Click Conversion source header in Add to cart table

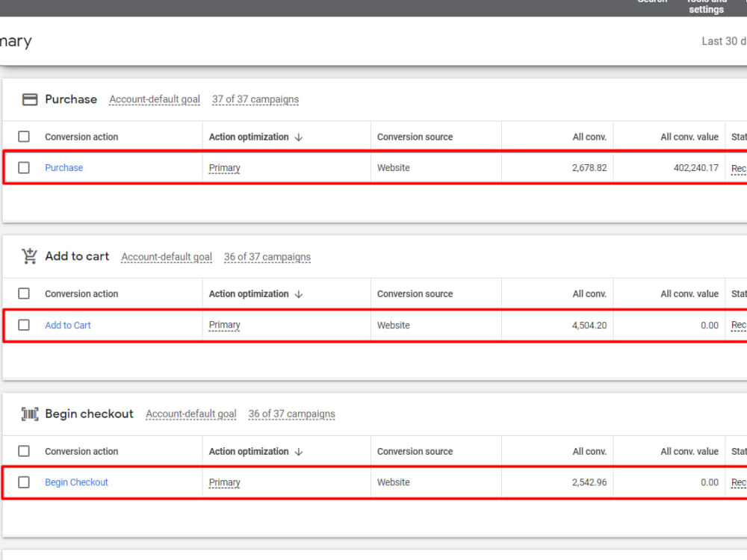pyautogui.click(x=415, y=293)
